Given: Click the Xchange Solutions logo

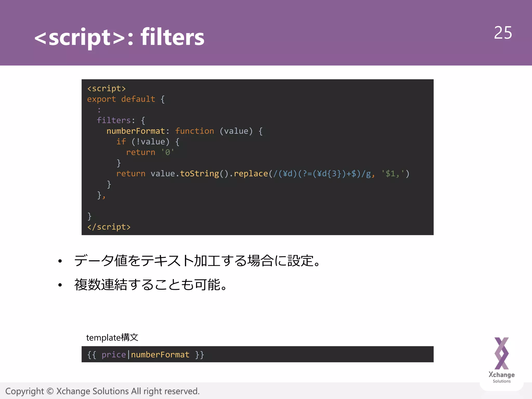Looking at the screenshot, I should click(502, 360).
